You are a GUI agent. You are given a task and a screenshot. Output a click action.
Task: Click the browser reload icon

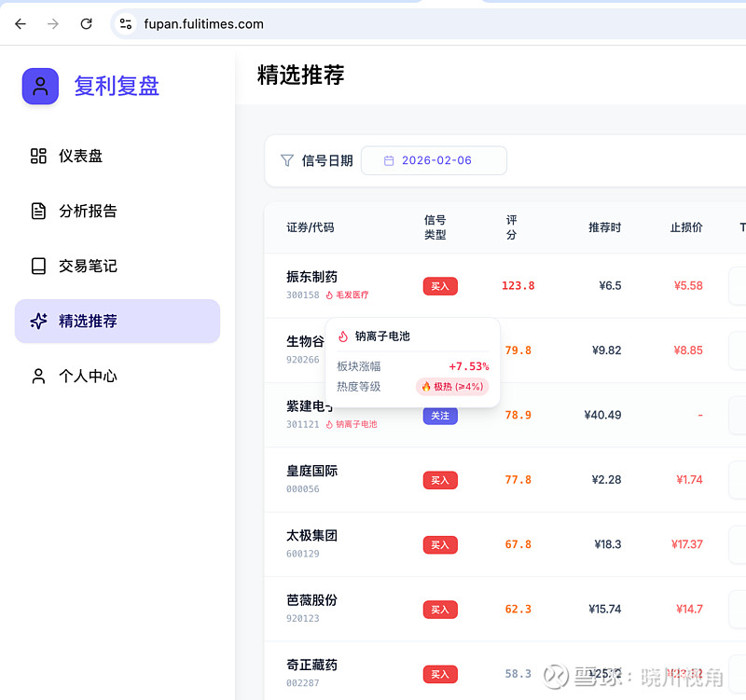86,24
